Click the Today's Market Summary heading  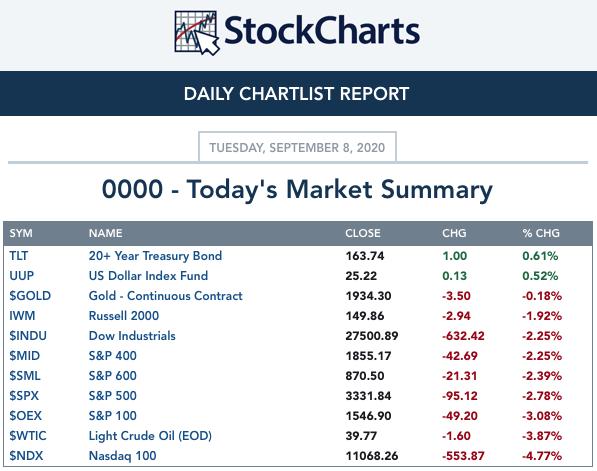tap(297, 190)
